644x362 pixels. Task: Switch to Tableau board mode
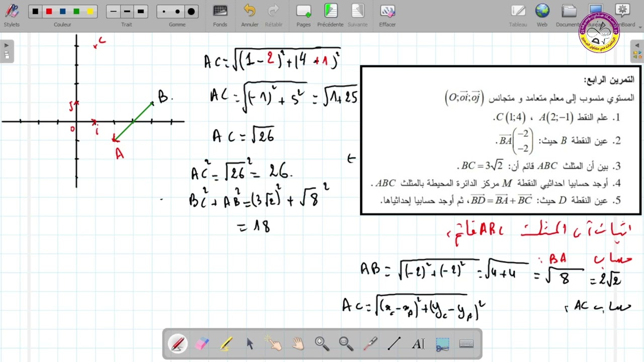pyautogui.click(x=518, y=16)
